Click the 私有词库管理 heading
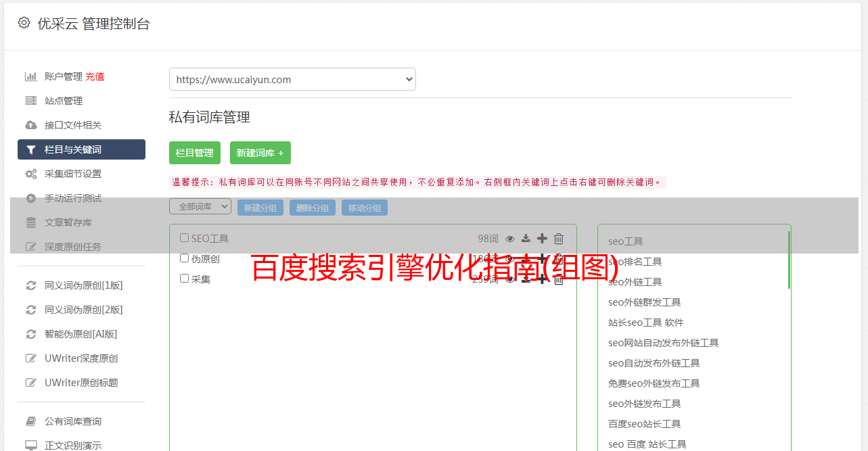Viewport: 868px width, 451px height. 210,117
